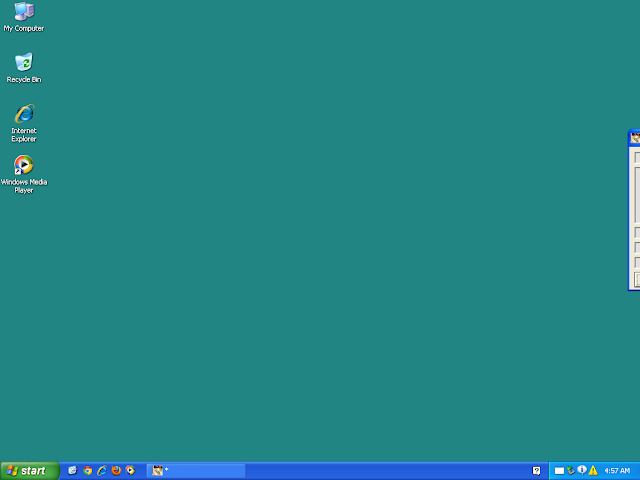Select the Windows Media Player desktop shortcut
This screenshot has width=640, height=480.
pyautogui.click(x=24, y=174)
